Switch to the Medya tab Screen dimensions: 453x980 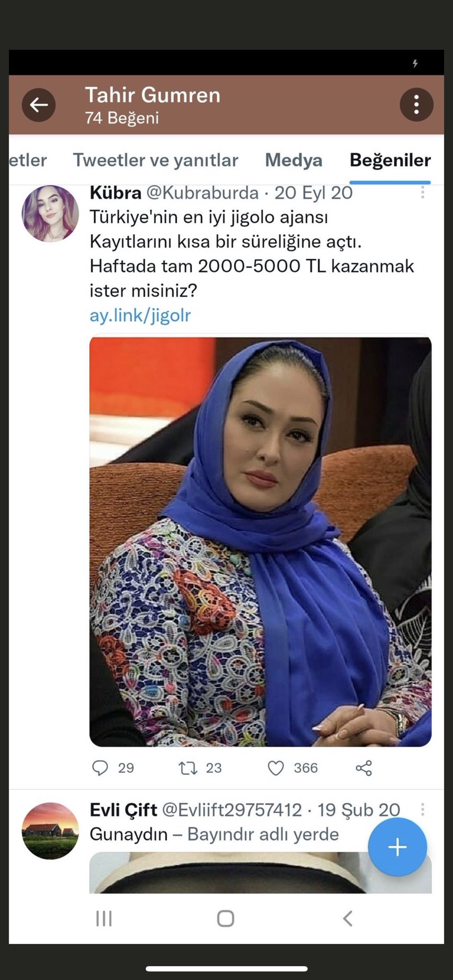294,160
